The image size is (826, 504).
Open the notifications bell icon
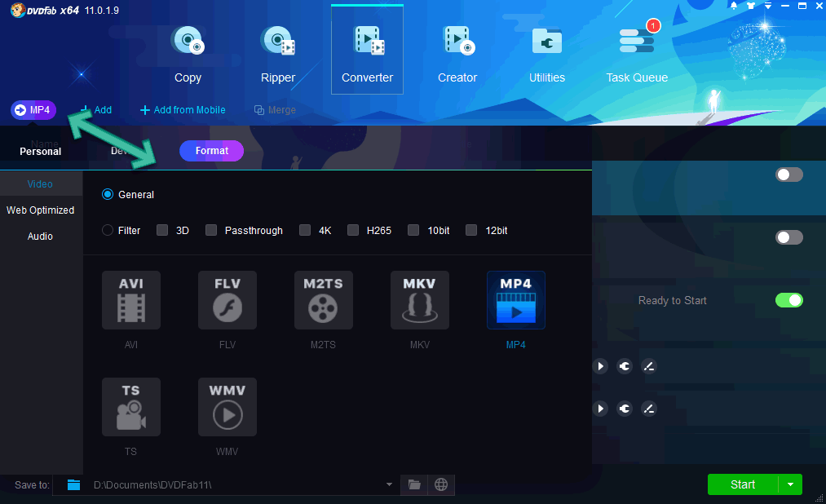click(x=734, y=6)
